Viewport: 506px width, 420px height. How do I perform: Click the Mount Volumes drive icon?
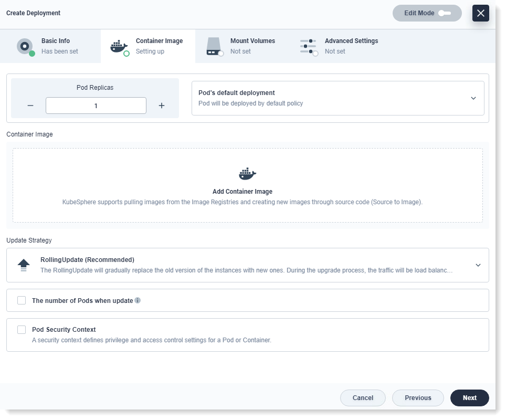coord(214,47)
